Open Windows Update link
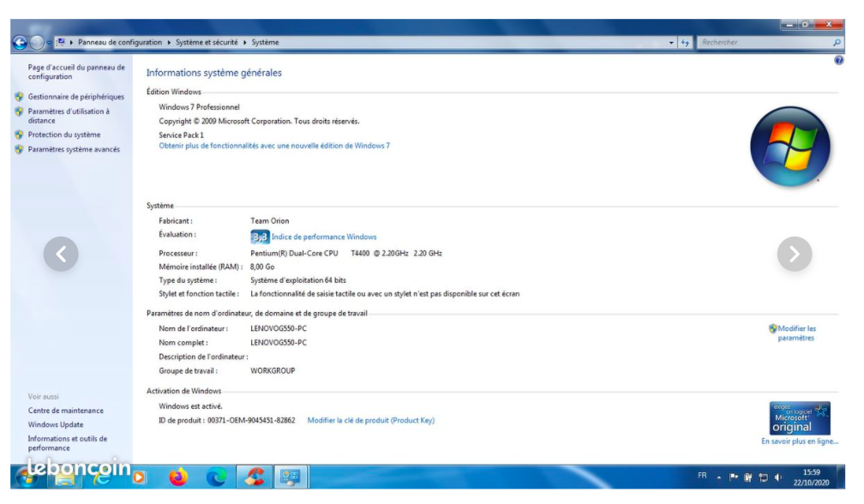This screenshot has height=504, width=864. [56, 424]
